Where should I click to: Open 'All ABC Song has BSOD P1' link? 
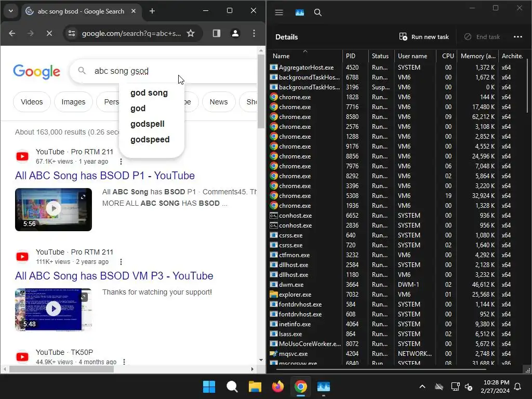coord(105,176)
